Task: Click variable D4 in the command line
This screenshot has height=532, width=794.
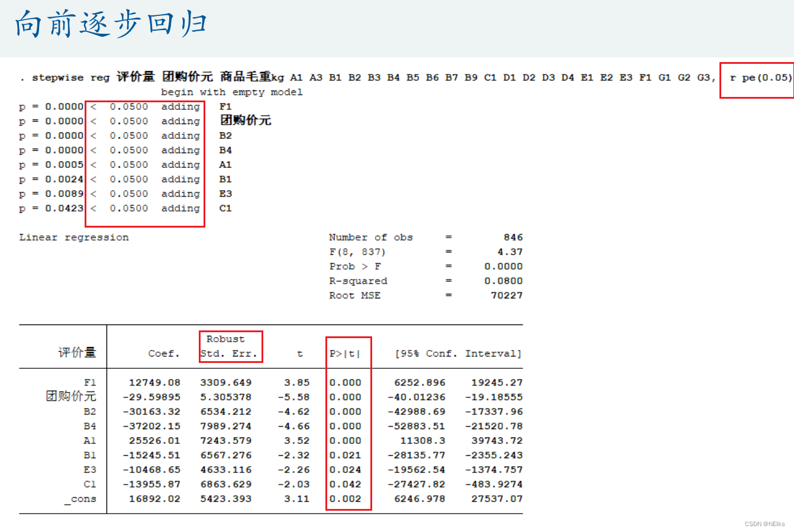Action: (567, 77)
